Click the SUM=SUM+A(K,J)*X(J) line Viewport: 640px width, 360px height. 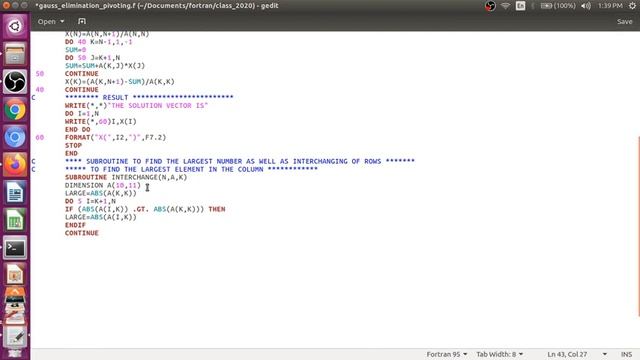pos(105,66)
